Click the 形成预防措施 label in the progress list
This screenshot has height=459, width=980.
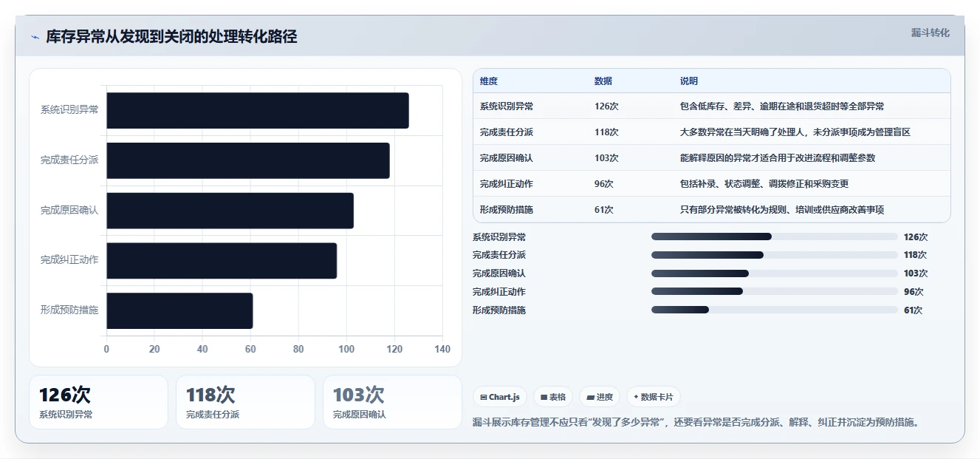coord(499,310)
